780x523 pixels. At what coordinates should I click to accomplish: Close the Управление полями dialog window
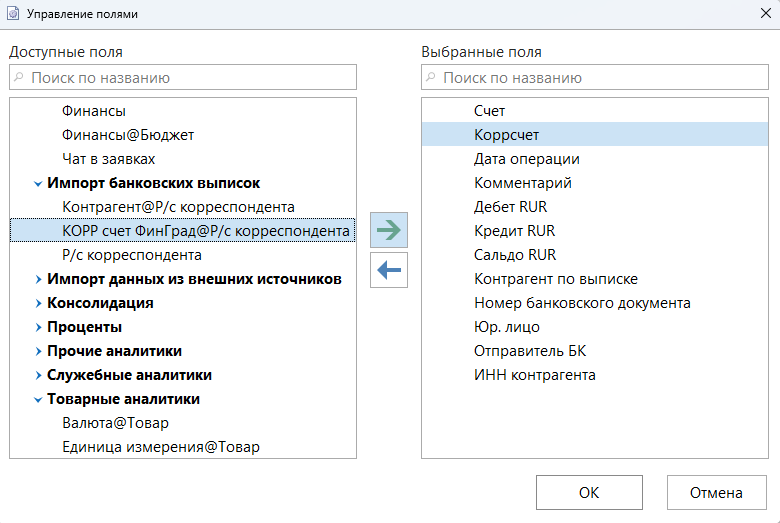765,14
